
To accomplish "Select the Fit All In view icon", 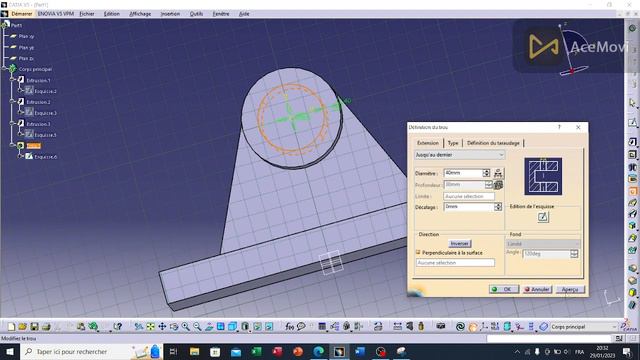I will pos(151,327).
